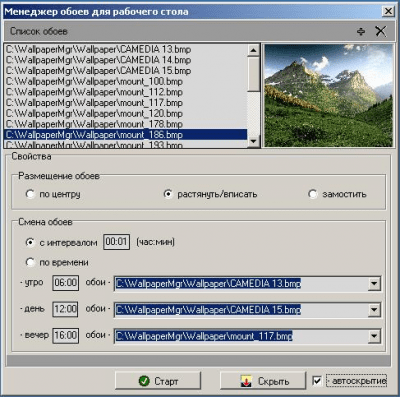This screenshot has height=397, width=400.
Task: Click the add/move arrows icon in list header
Action: (361, 31)
